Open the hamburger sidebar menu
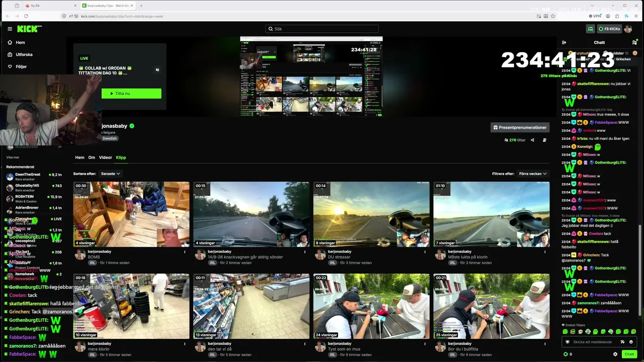644x362 pixels. (x=10, y=29)
